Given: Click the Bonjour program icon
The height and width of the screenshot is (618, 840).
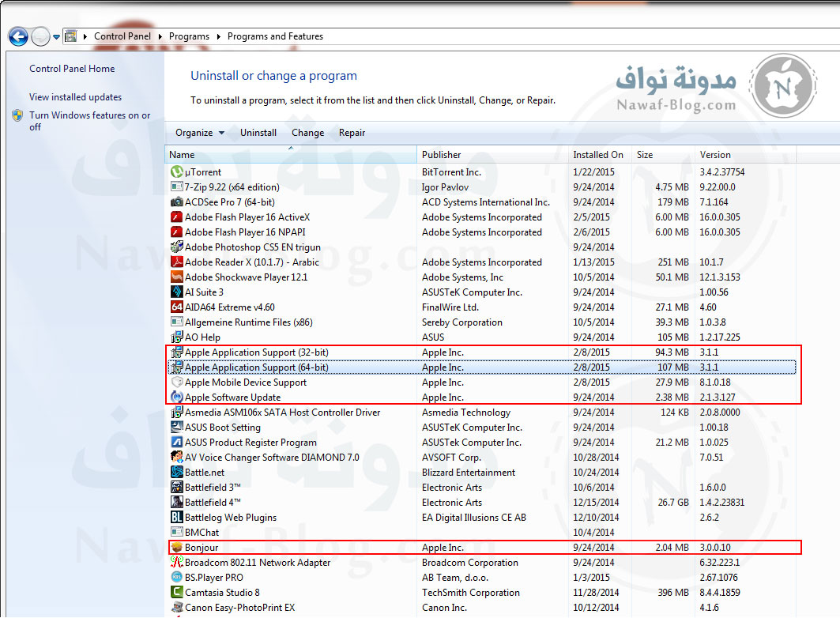Looking at the screenshot, I should (177, 548).
